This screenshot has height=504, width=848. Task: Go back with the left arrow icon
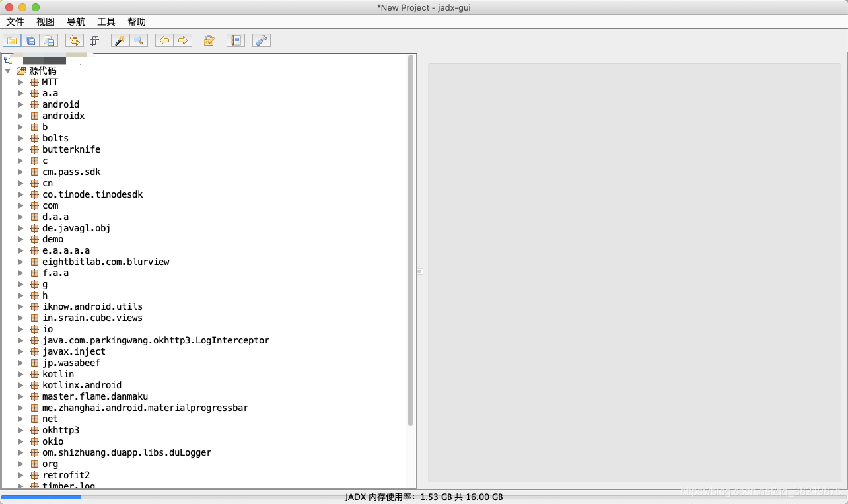(164, 40)
